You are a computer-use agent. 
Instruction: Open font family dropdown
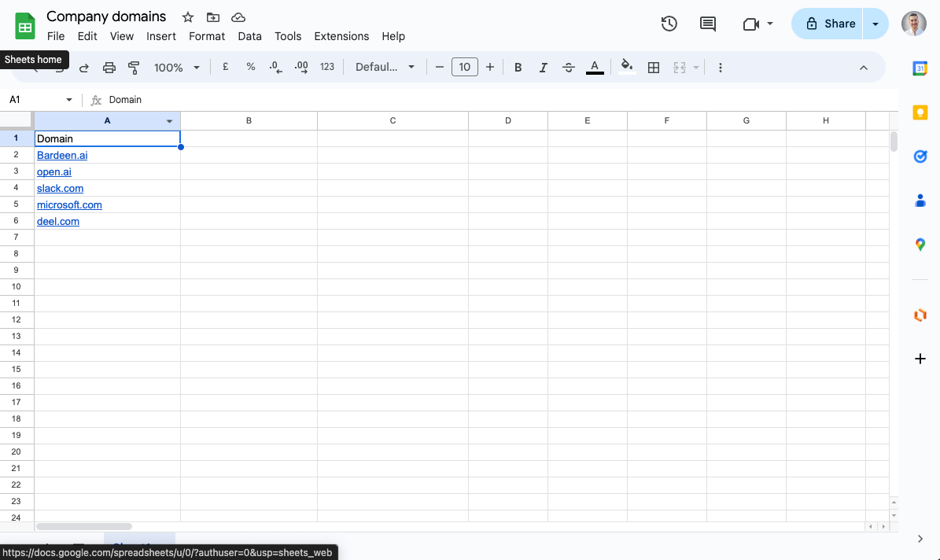pyautogui.click(x=385, y=67)
